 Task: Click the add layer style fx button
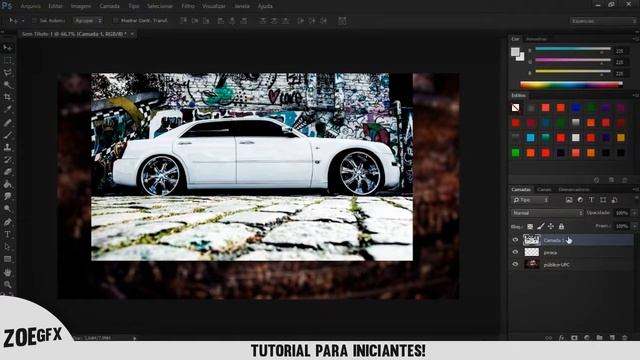[x=561, y=338]
